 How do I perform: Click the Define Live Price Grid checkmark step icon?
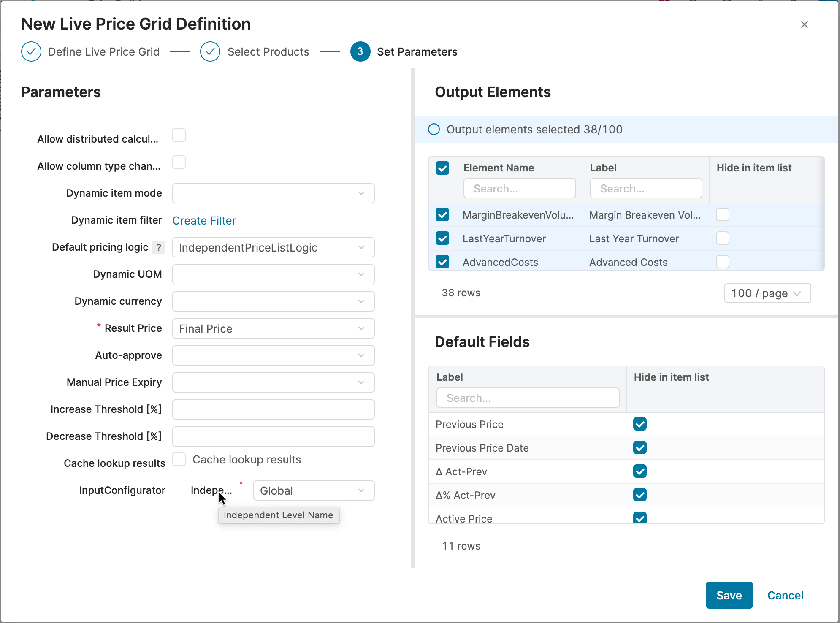coord(31,51)
